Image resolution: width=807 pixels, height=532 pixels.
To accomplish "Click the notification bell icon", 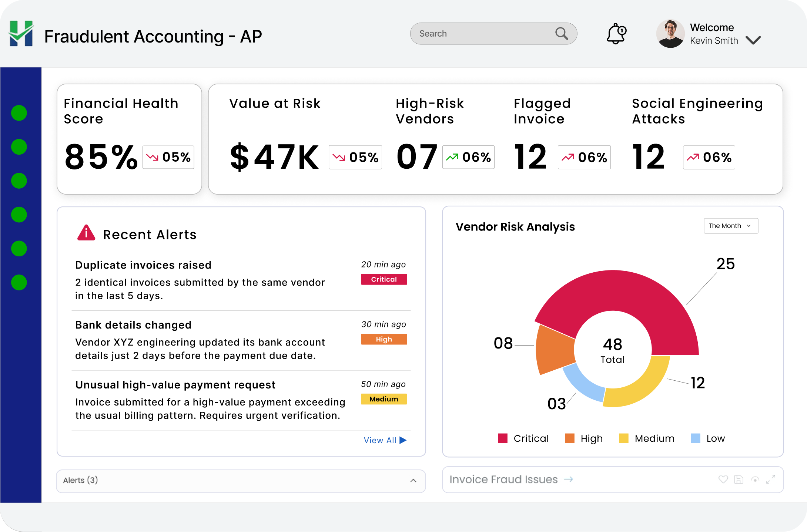I will 616,34.
